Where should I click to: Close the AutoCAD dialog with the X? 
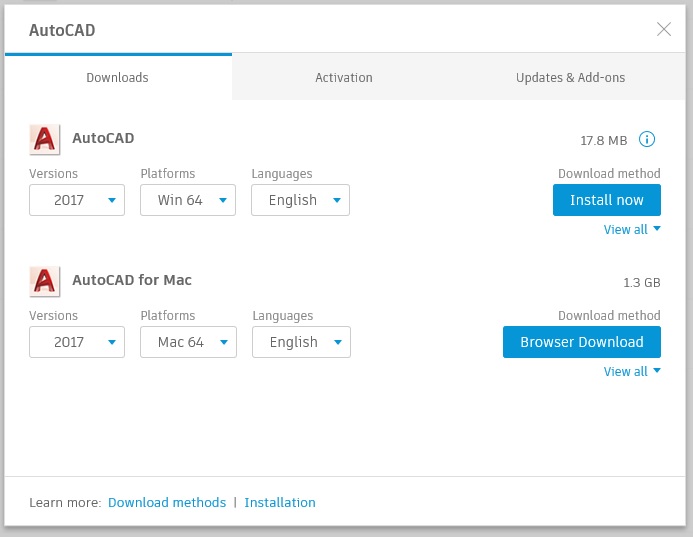click(663, 30)
